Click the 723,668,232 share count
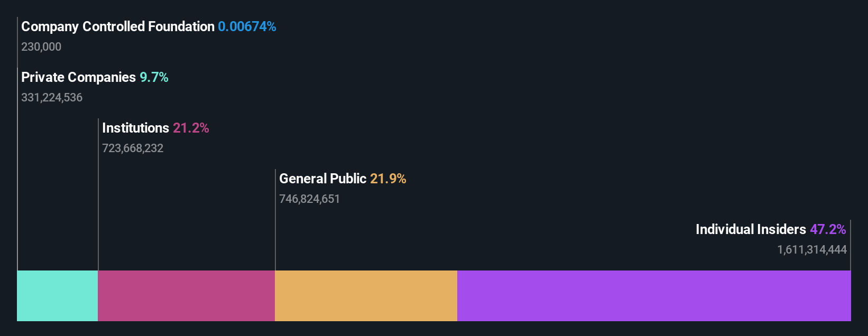The height and width of the screenshot is (336, 868). coord(133,148)
